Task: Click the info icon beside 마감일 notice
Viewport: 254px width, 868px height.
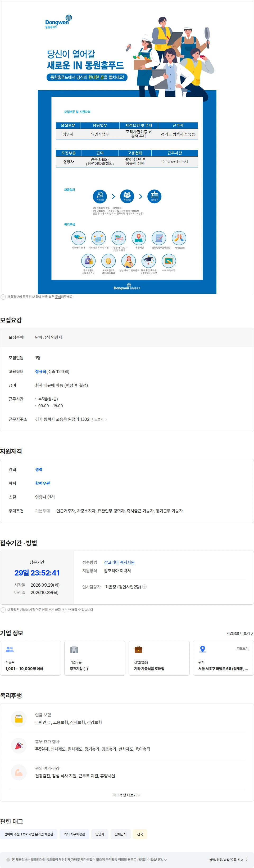Action: pyautogui.click(x=3, y=610)
